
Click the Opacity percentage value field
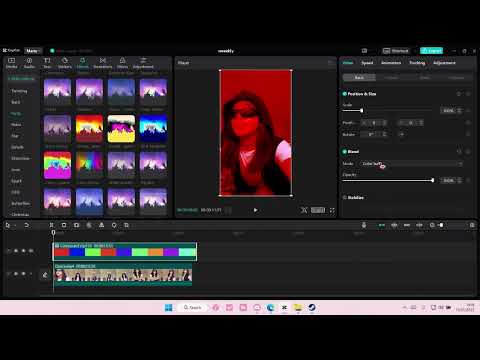point(449,180)
